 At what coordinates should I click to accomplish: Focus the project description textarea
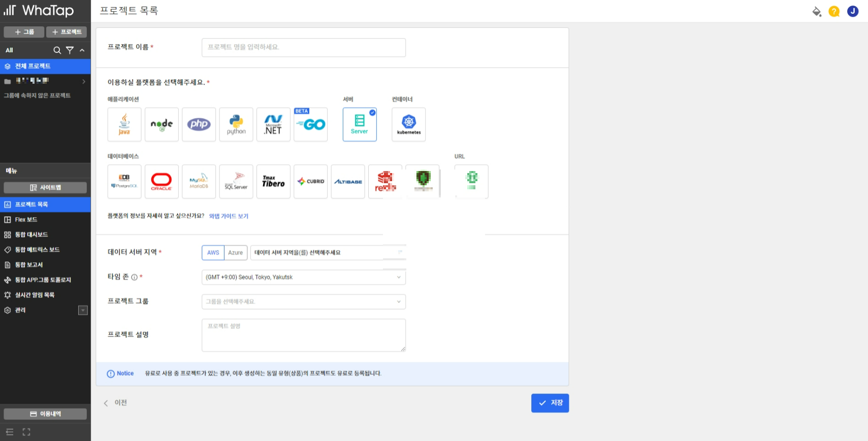(304, 335)
